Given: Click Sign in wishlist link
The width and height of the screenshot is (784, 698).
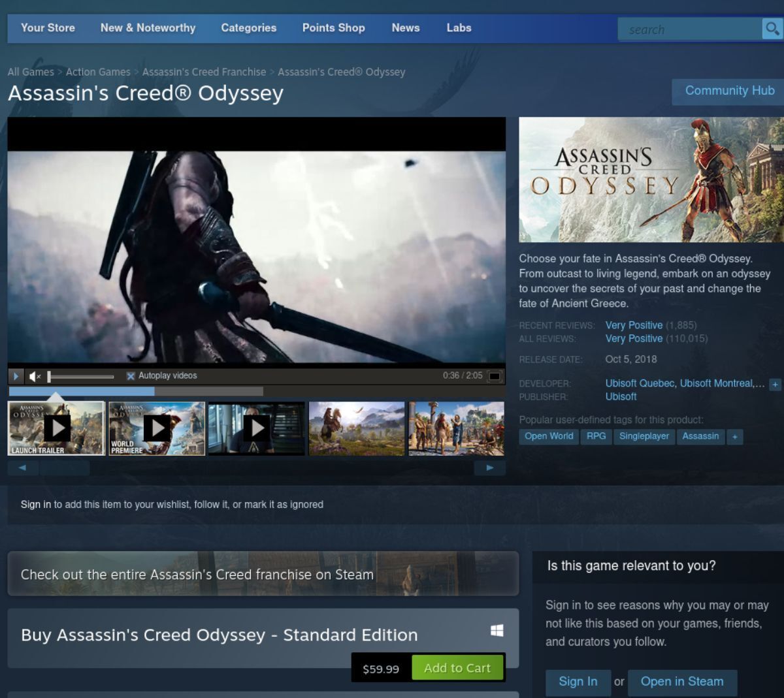Looking at the screenshot, I should pos(36,505).
